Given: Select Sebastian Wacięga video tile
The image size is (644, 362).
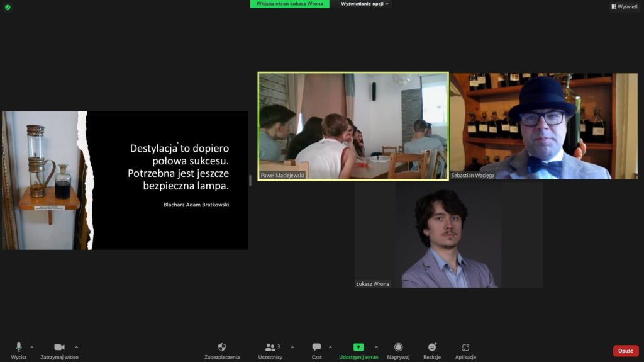Looking at the screenshot, I should (x=543, y=125).
